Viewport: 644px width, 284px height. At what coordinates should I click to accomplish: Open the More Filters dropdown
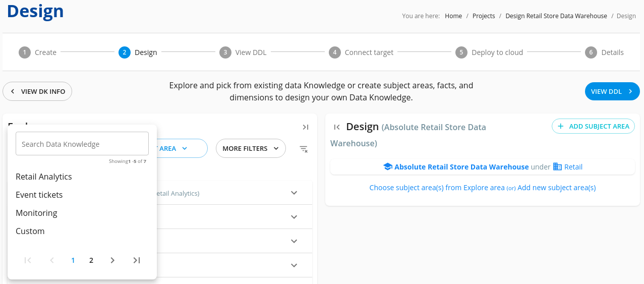[x=251, y=149]
